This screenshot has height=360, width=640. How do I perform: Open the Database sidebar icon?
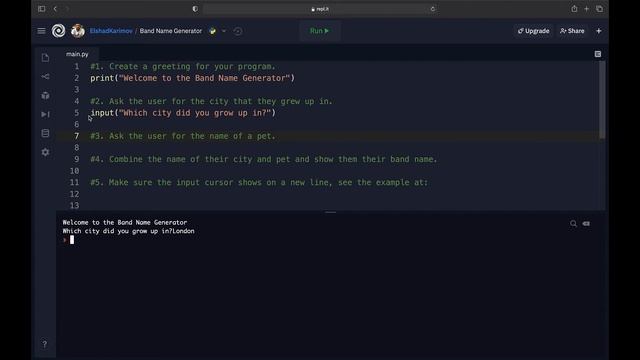tap(45, 133)
